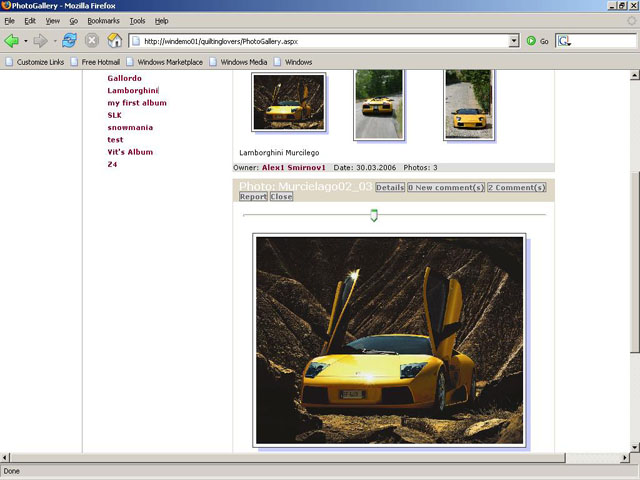
Task: Select the cave Lamborghini thumbnail
Action: coord(289,102)
